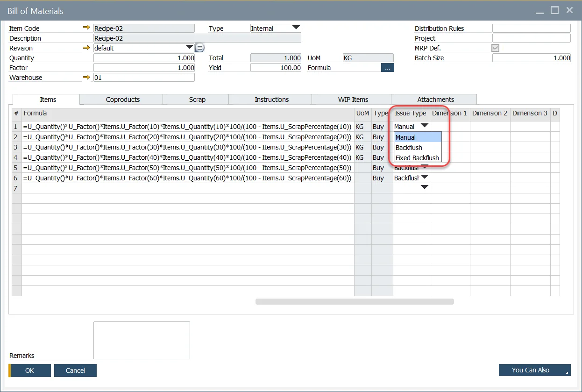Maximize the Bill of Materials window
The height and width of the screenshot is (392, 582).
point(554,10)
